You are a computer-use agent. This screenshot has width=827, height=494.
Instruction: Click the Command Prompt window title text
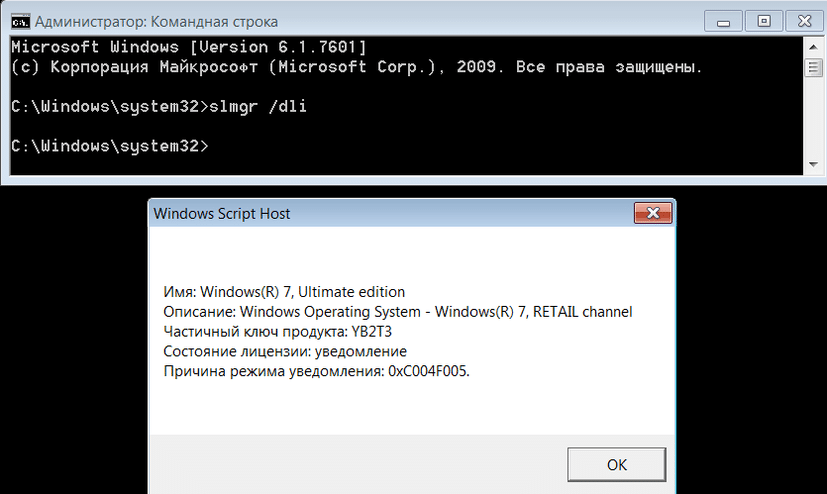(156, 21)
